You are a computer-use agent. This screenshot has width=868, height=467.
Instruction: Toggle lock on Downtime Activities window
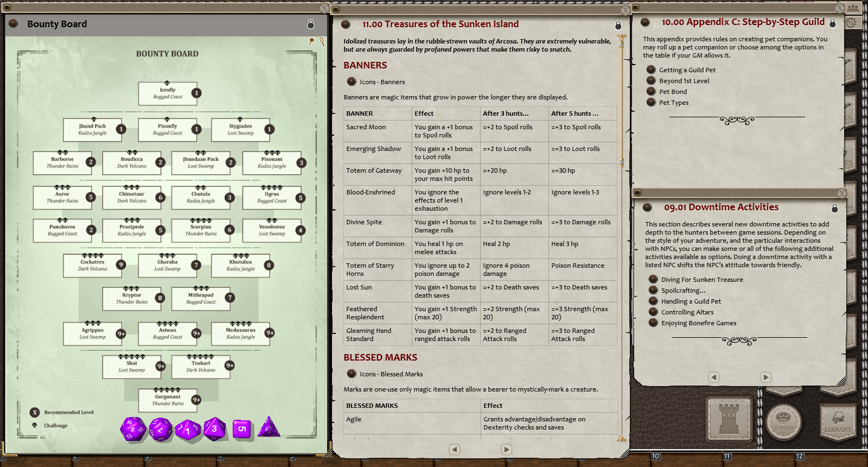[x=834, y=209]
